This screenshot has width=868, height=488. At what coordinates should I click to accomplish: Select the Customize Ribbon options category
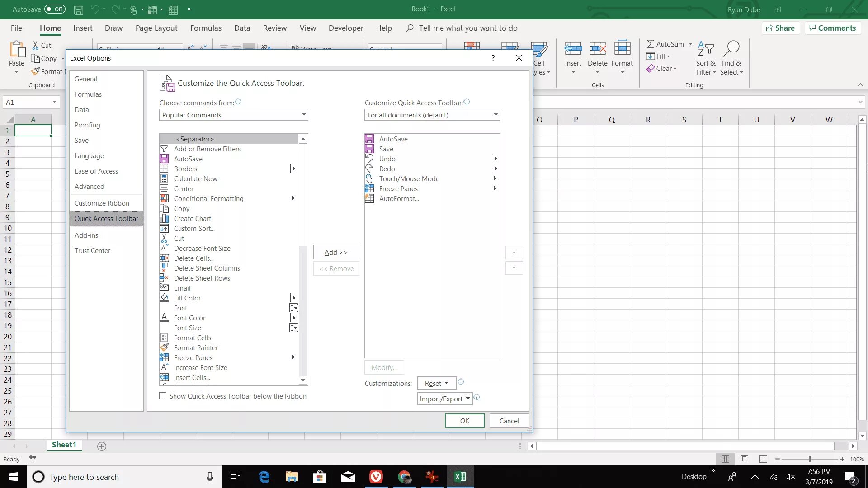(x=102, y=203)
